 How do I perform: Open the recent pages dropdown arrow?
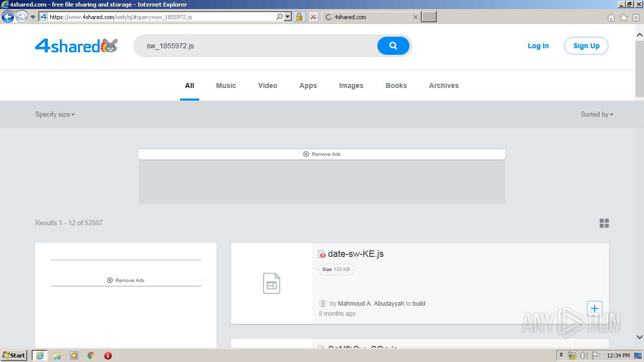(33, 17)
